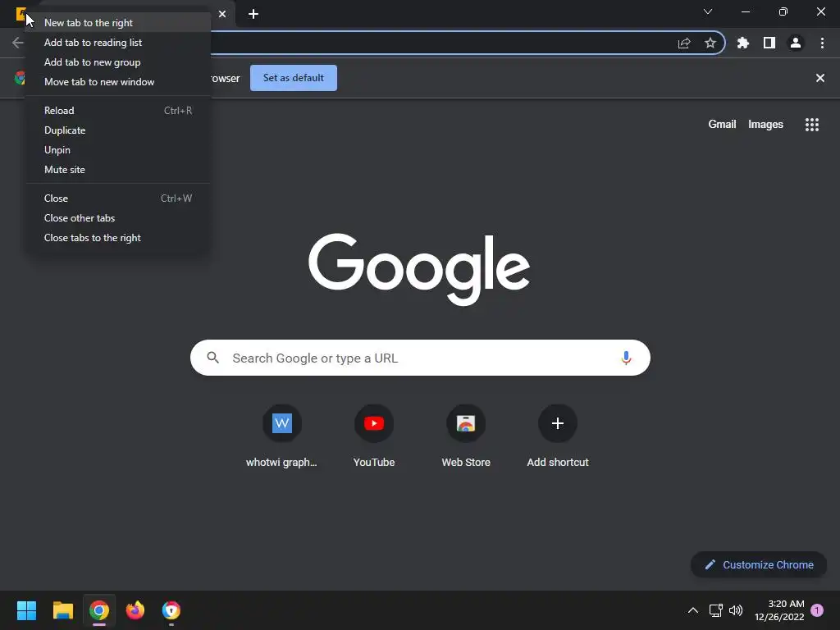Open File Explorer from the taskbar
Viewport: 840px width, 630px height.
62,610
